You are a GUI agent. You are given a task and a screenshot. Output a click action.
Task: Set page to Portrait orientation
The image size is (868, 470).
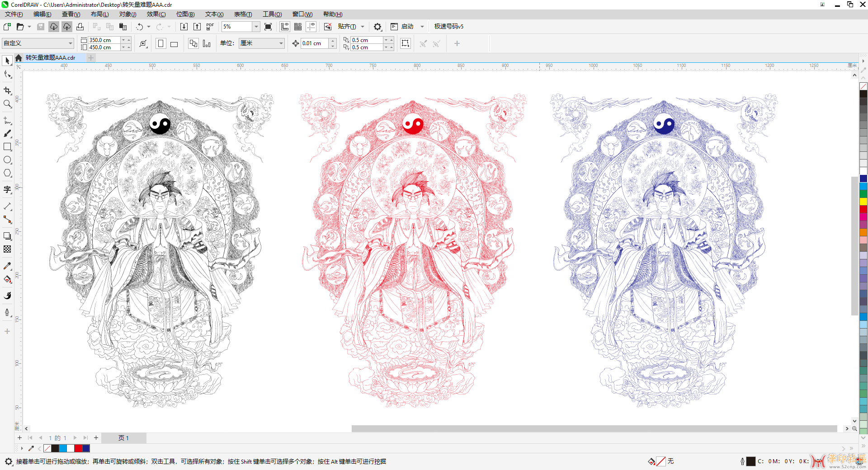(x=160, y=43)
